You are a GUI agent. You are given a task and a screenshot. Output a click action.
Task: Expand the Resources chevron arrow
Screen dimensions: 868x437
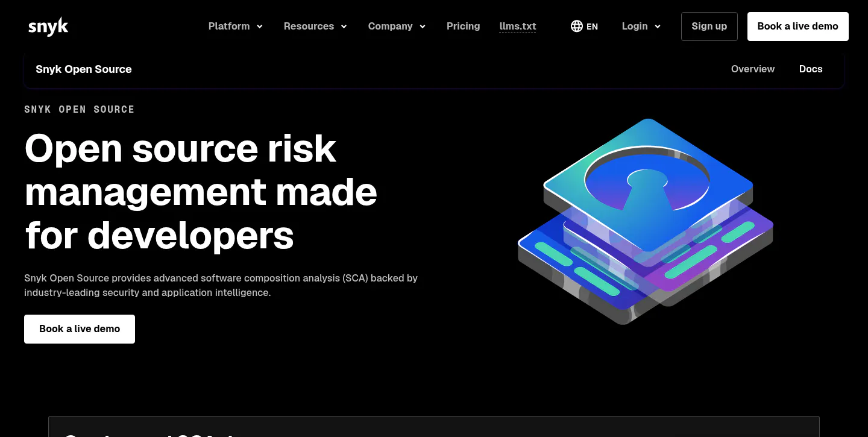(x=344, y=27)
